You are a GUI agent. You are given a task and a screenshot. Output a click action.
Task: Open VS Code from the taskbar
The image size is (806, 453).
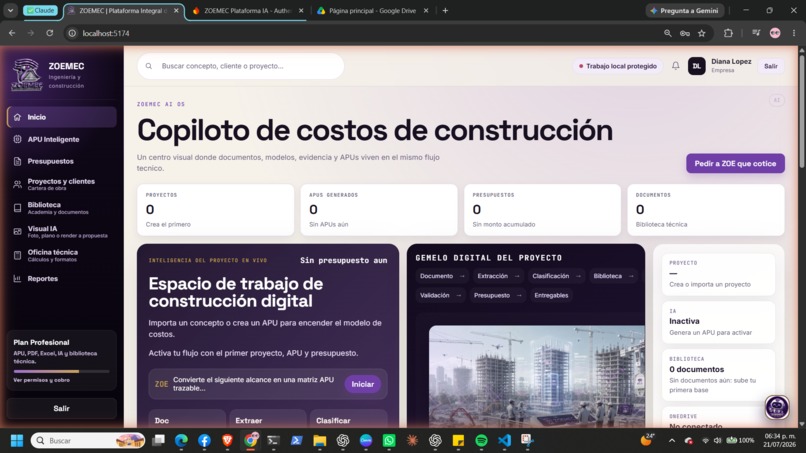[x=504, y=441]
